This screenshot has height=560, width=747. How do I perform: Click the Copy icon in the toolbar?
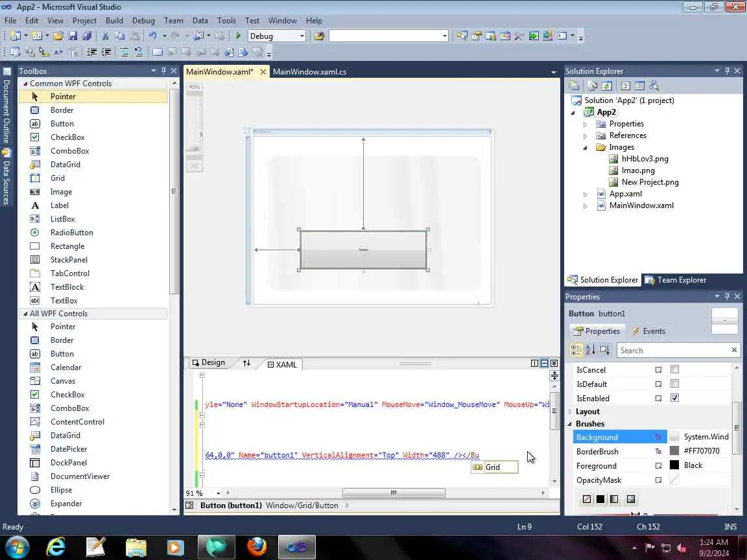[119, 36]
